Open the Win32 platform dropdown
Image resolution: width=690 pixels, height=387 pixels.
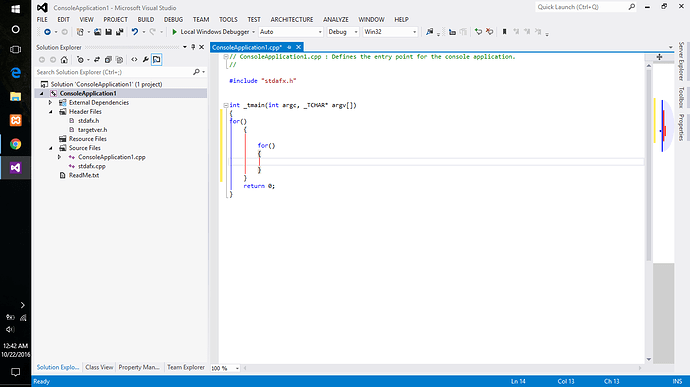[x=390, y=32]
